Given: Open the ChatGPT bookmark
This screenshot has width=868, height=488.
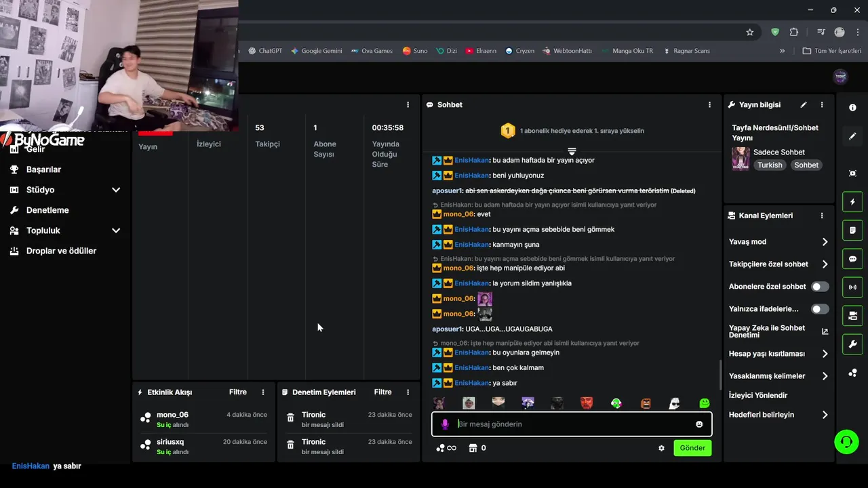Looking at the screenshot, I should pos(265,51).
